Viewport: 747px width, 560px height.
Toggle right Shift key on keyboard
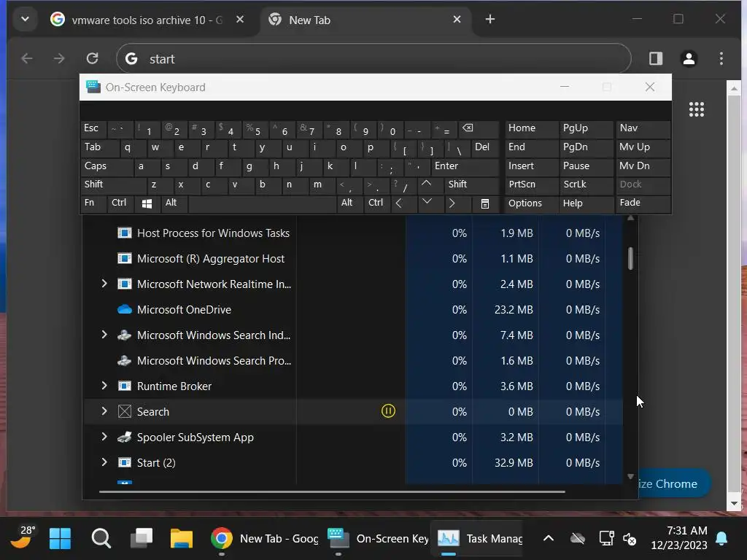(472, 184)
